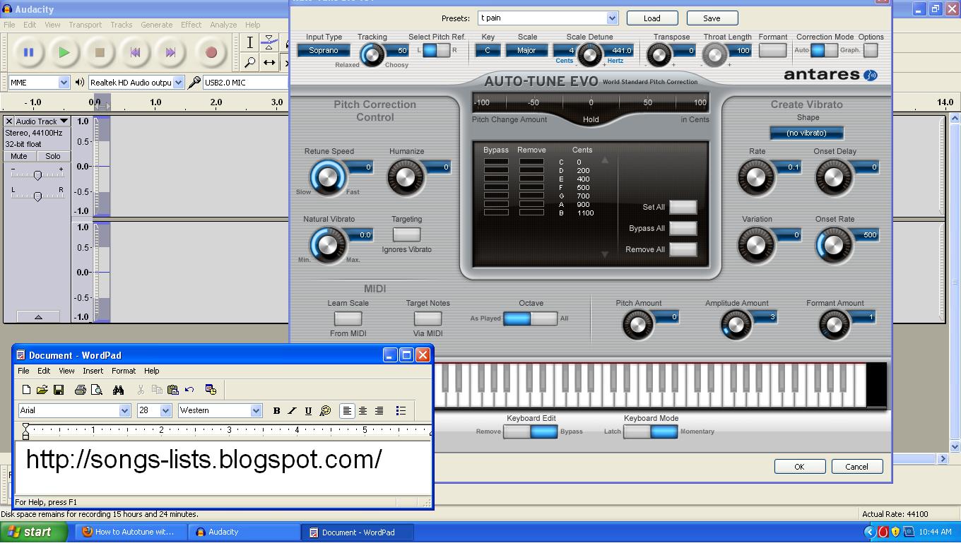This screenshot has width=961, height=560.
Task: Stop playback with the square Stop button
Action: coord(100,52)
